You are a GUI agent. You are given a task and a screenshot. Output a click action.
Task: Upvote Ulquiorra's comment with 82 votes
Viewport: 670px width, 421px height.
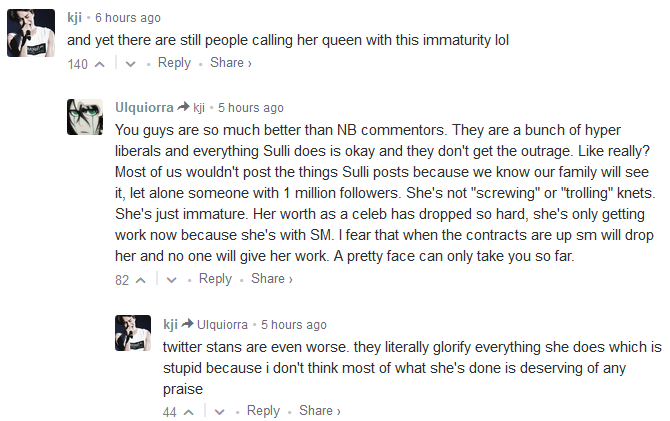[140, 280]
